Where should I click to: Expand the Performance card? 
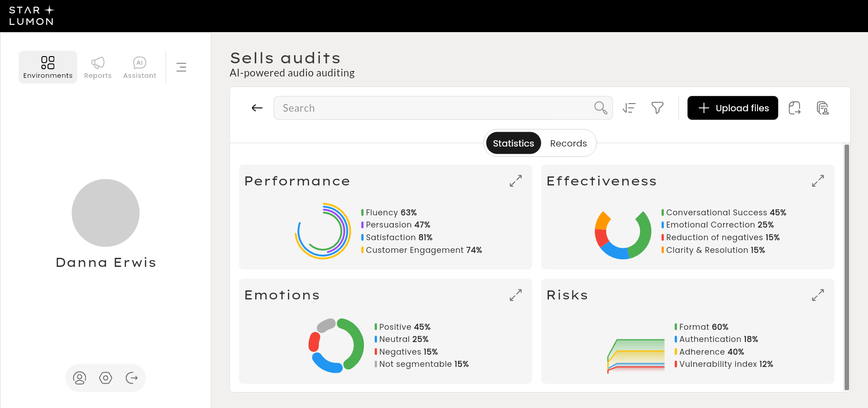pos(515,181)
